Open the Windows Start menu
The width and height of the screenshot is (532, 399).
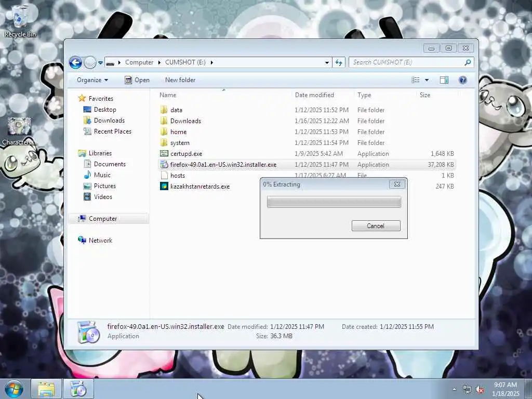tap(14, 389)
